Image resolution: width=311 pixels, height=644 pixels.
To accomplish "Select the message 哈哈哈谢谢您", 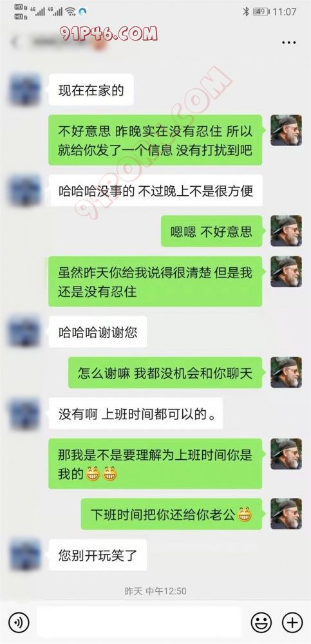I will (x=98, y=332).
